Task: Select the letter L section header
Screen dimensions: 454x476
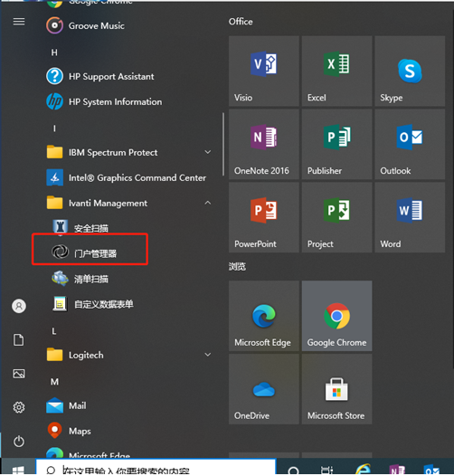Action: click(x=54, y=331)
